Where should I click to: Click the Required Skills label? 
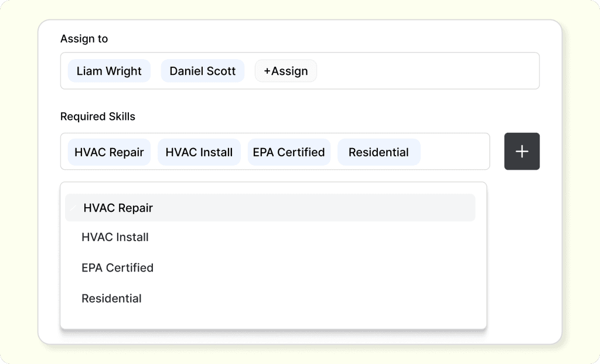pyautogui.click(x=97, y=116)
